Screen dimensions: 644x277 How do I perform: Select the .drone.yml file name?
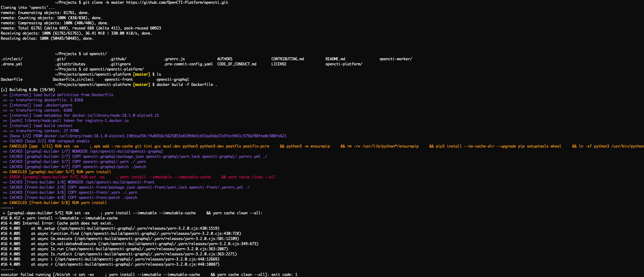click(12, 64)
